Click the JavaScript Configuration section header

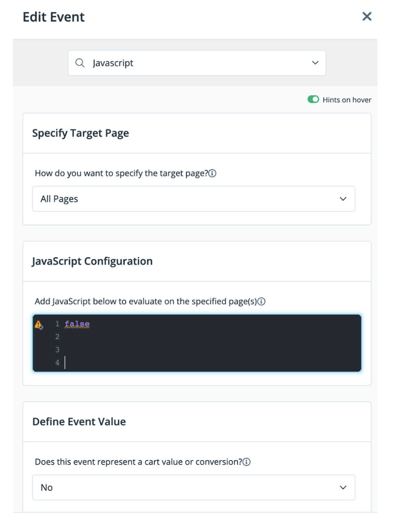click(x=92, y=261)
